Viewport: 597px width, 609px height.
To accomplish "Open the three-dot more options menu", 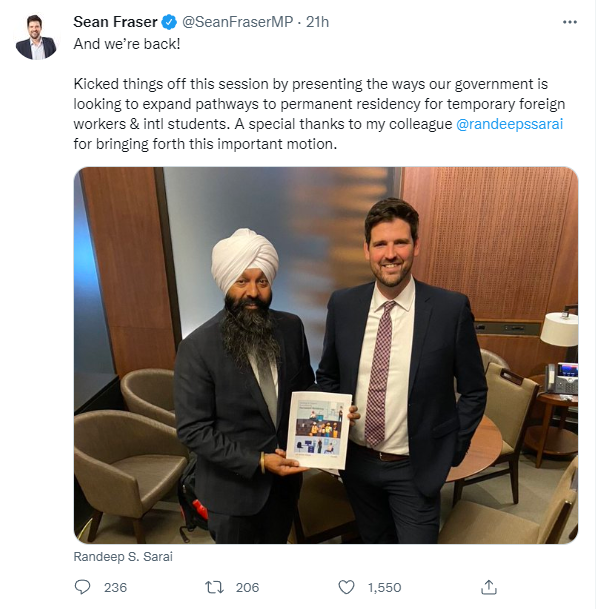I will (x=569, y=22).
